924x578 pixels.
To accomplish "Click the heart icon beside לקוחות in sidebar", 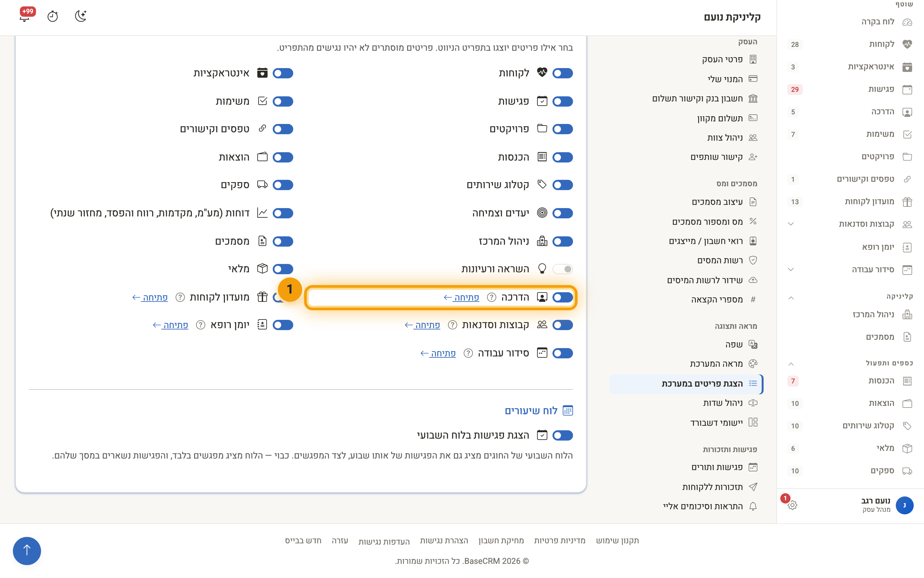I will (x=907, y=44).
